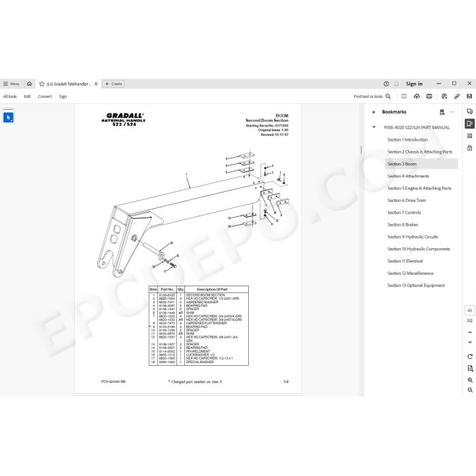Click the share link icon
Screen dimensions: 476x476
point(457,97)
